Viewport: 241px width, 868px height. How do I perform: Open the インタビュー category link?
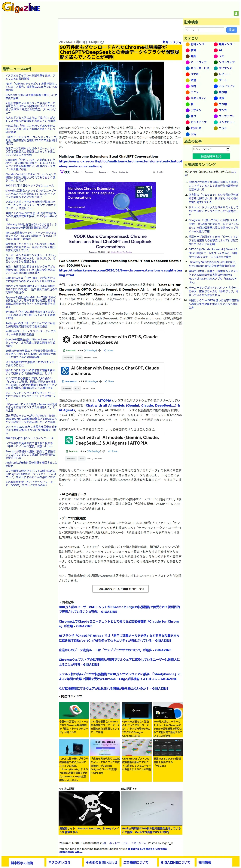[227, 122]
